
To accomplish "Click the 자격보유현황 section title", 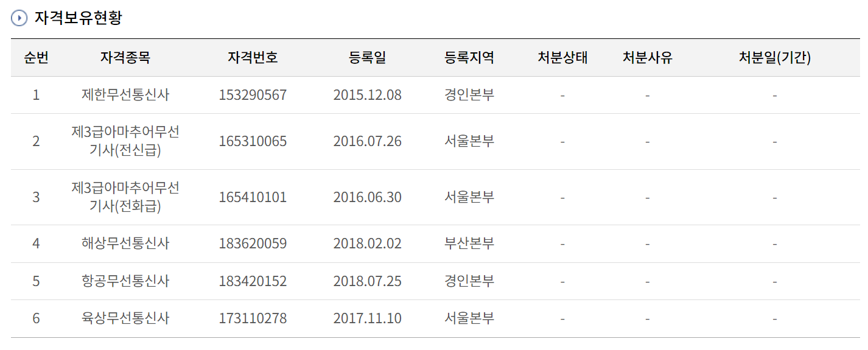I will click(x=79, y=18).
